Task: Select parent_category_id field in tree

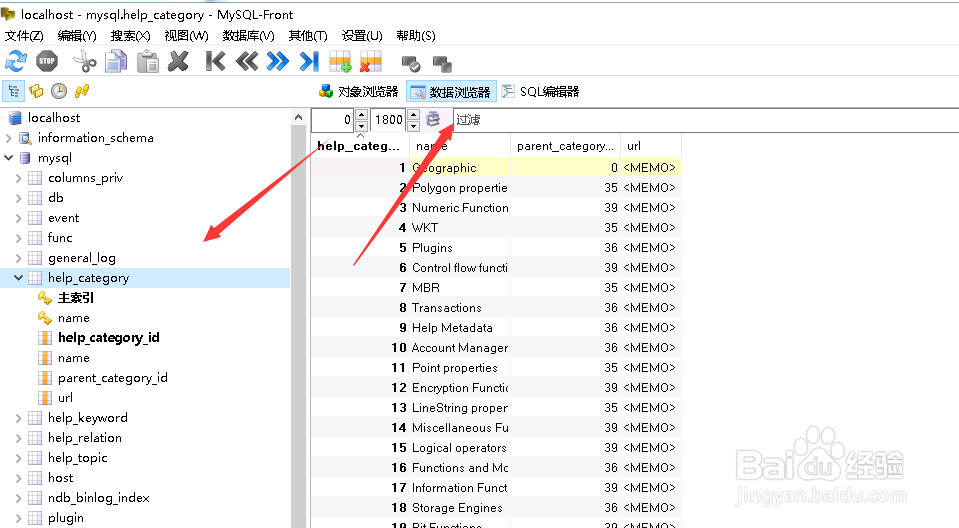Action: coord(113,378)
